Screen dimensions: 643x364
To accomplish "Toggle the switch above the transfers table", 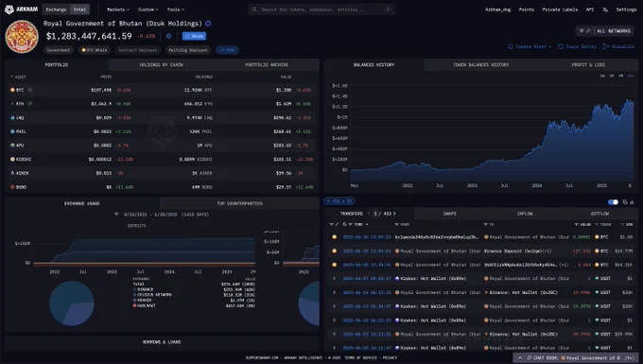I will pyautogui.click(x=613, y=202).
